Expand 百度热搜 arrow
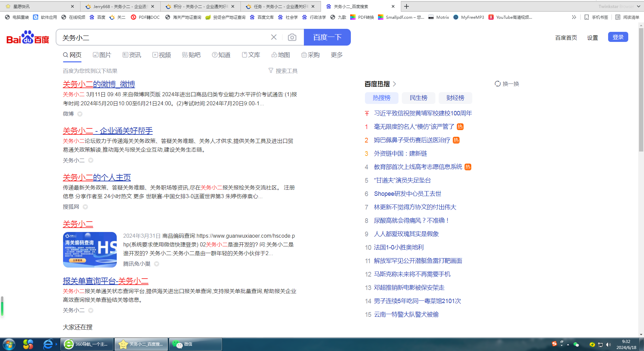644x351 pixels. [x=394, y=84]
